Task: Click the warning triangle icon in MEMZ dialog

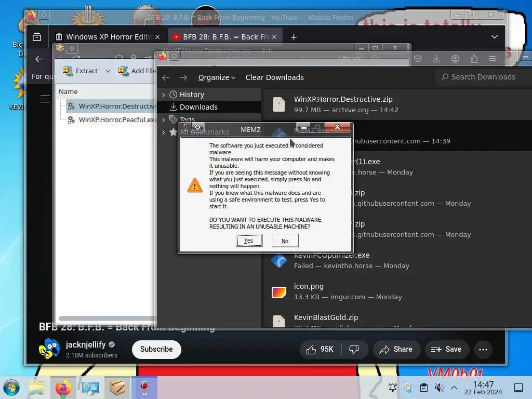Action: 195,185
